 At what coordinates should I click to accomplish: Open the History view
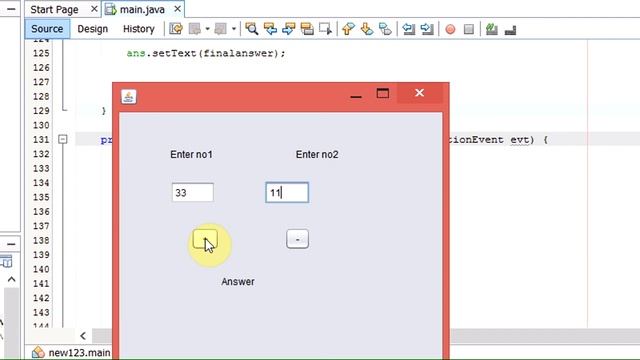coord(139,29)
